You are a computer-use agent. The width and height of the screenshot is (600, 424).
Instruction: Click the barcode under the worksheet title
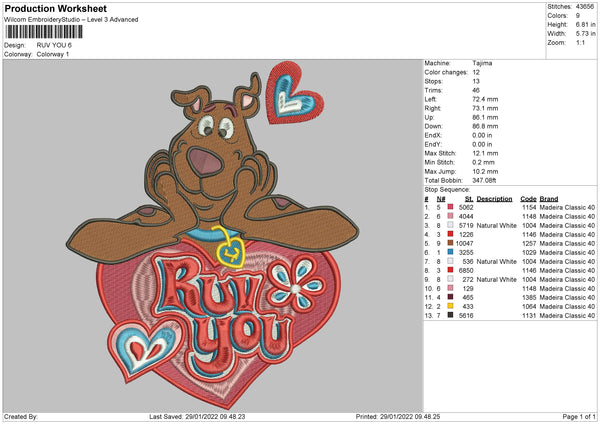tap(44, 32)
